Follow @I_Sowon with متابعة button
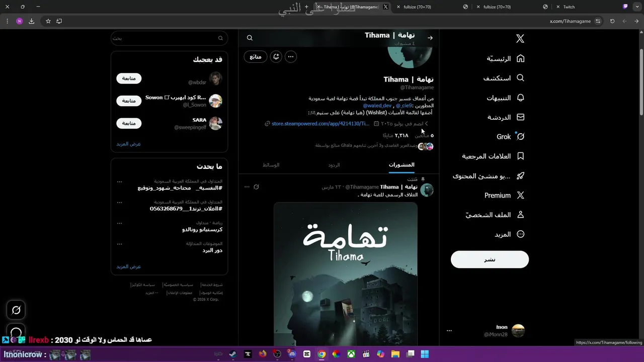 coord(129,101)
